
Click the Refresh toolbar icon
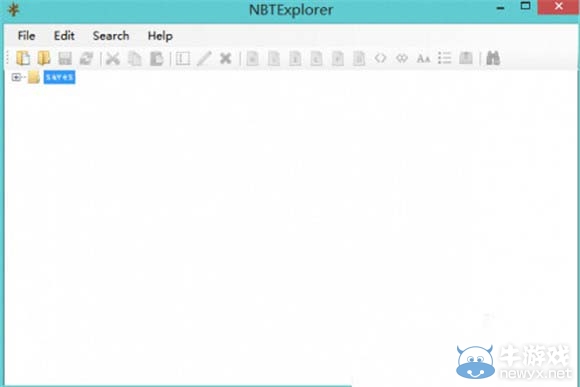pos(87,58)
